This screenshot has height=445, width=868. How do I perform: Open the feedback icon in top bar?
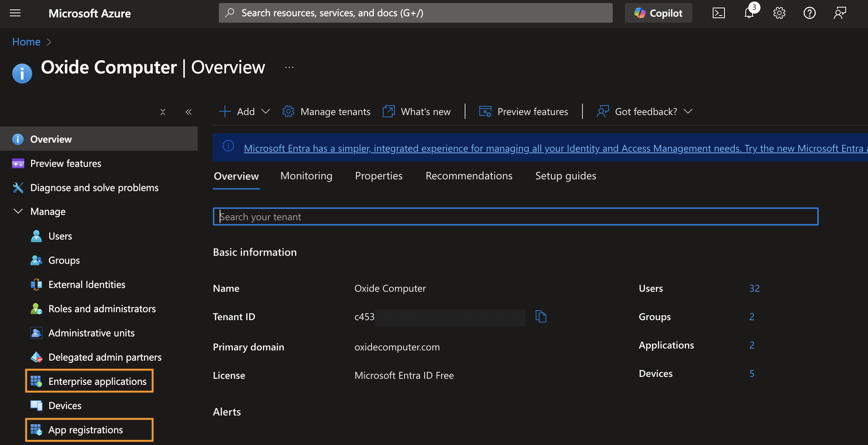click(840, 13)
